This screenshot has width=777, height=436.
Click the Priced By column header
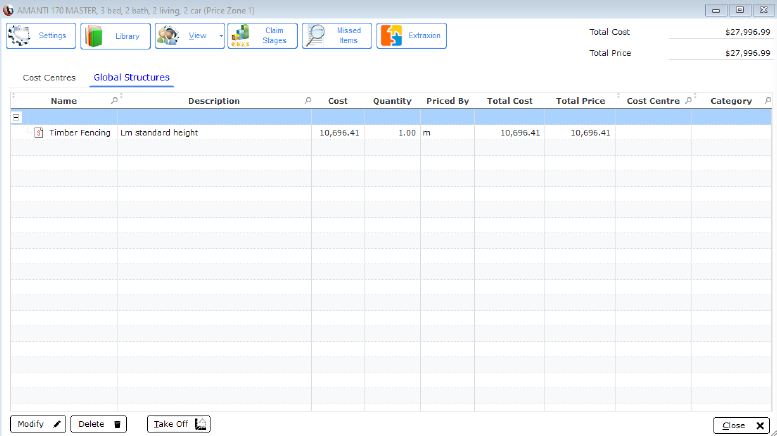pyautogui.click(x=447, y=101)
